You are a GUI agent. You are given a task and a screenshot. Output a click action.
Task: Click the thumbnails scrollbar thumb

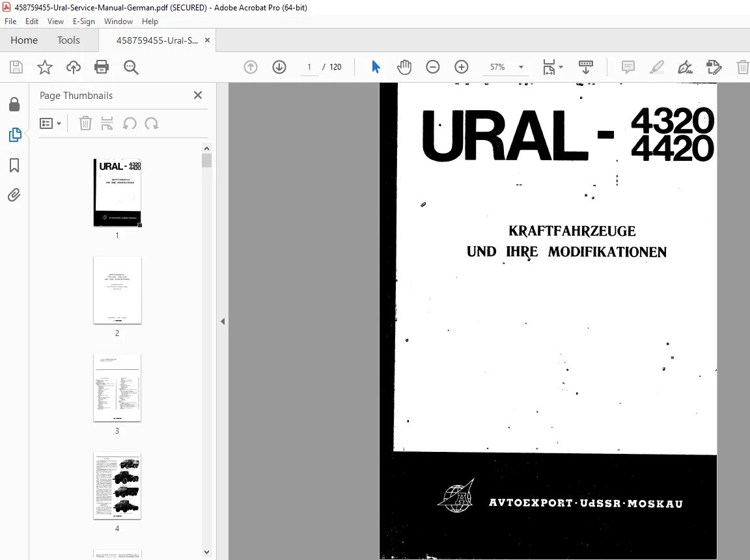point(206,160)
